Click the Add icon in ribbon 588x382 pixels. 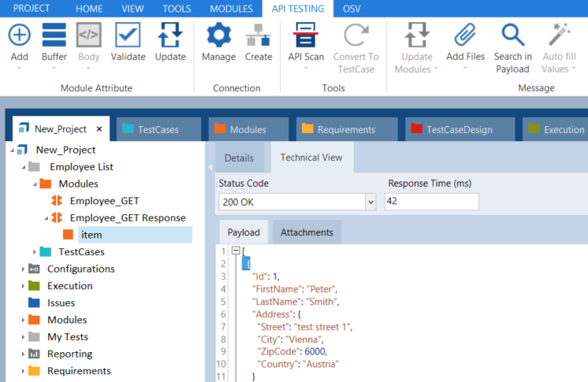tap(19, 36)
